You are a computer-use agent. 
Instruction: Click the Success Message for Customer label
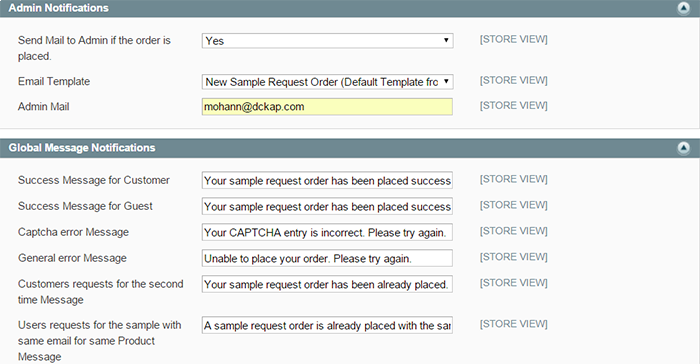click(94, 180)
